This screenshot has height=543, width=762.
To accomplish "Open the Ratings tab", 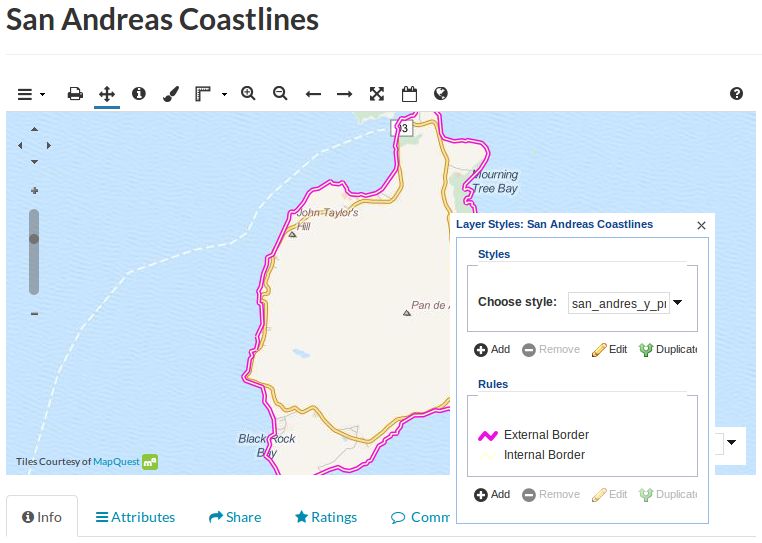I will (326, 517).
